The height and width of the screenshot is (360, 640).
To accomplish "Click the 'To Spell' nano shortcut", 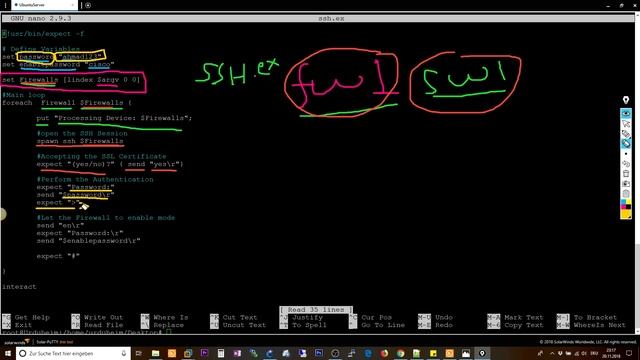I will click(303, 325).
